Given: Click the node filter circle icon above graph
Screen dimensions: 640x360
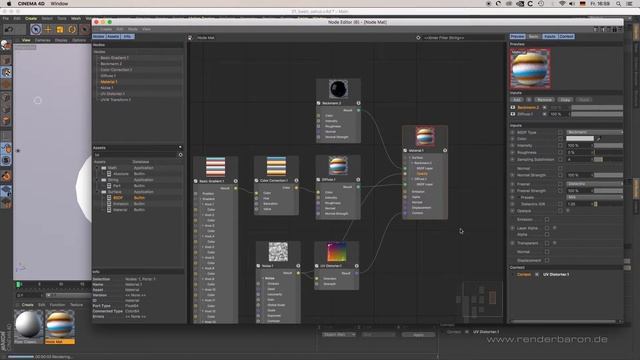Looking at the screenshot, I should click(x=418, y=38).
